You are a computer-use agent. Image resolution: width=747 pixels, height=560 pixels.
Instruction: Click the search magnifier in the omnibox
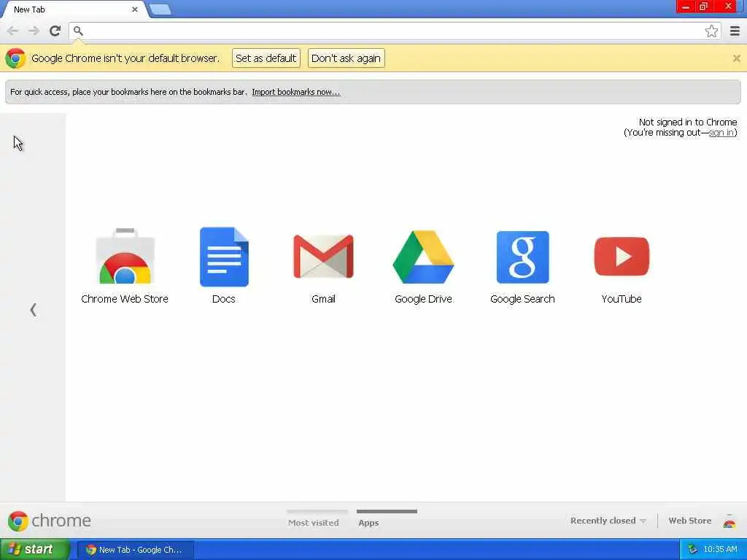[x=78, y=31]
